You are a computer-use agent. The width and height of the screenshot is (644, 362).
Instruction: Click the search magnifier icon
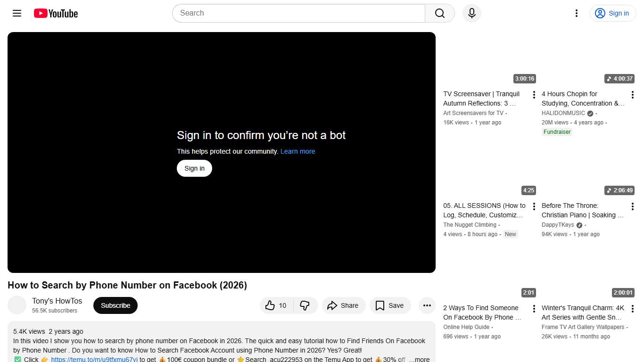(439, 13)
